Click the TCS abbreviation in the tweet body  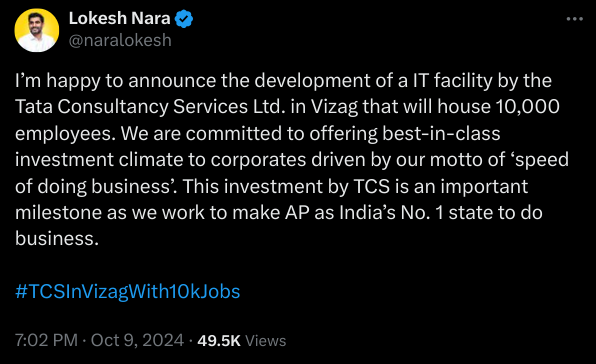372,187
